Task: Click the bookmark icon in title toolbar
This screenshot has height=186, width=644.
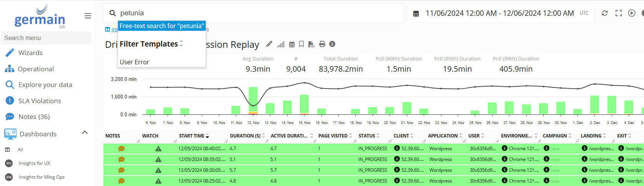Action: click(x=301, y=44)
